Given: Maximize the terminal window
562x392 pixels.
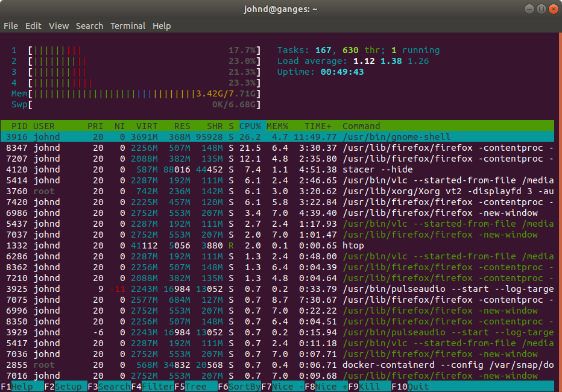Looking at the screenshot, I should point(541,9).
